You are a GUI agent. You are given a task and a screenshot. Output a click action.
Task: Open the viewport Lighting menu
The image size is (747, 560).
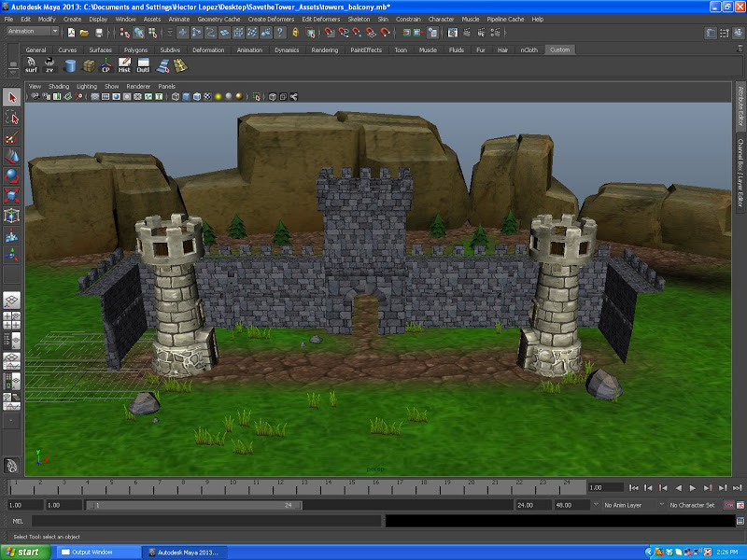(x=87, y=86)
